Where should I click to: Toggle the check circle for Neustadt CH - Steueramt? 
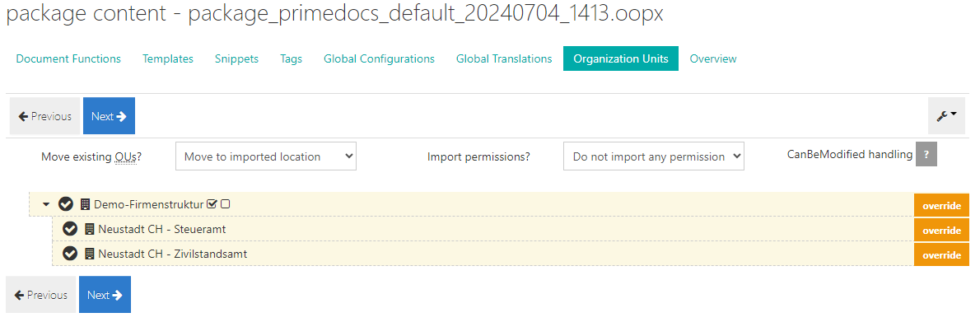(70, 230)
